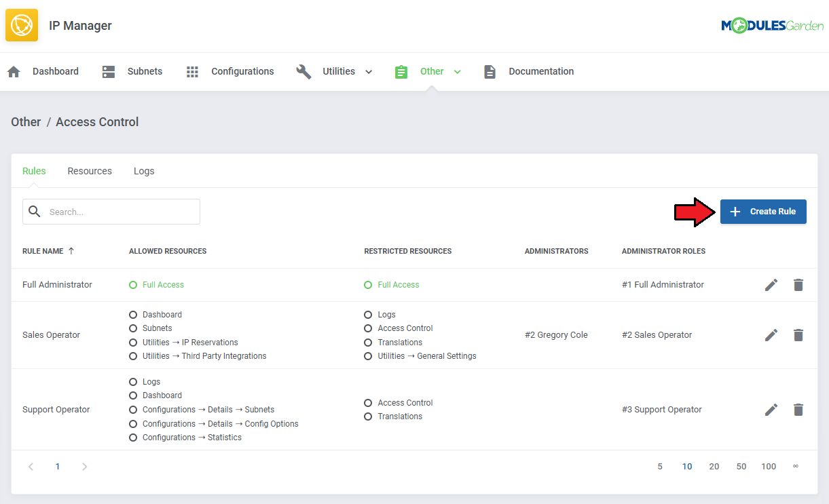Show 5 entries per page

pyautogui.click(x=660, y=467)
